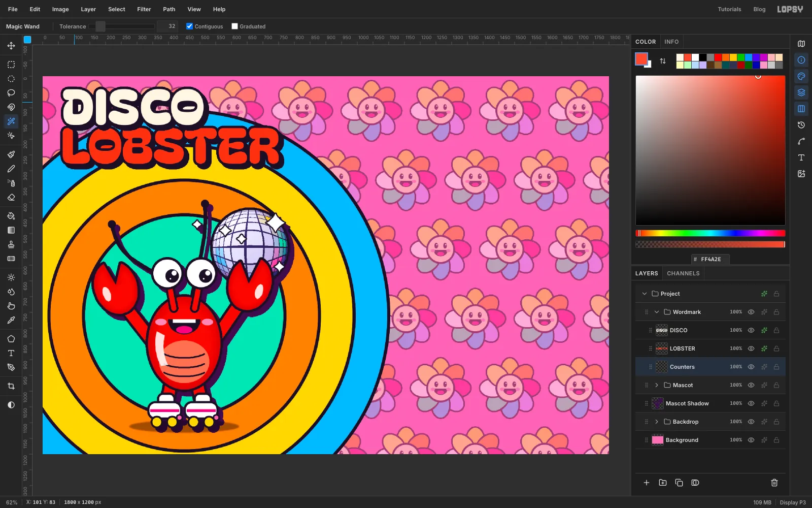Select the Counters layer row
The image size is (812, 508).
click(x=710, y=367)
